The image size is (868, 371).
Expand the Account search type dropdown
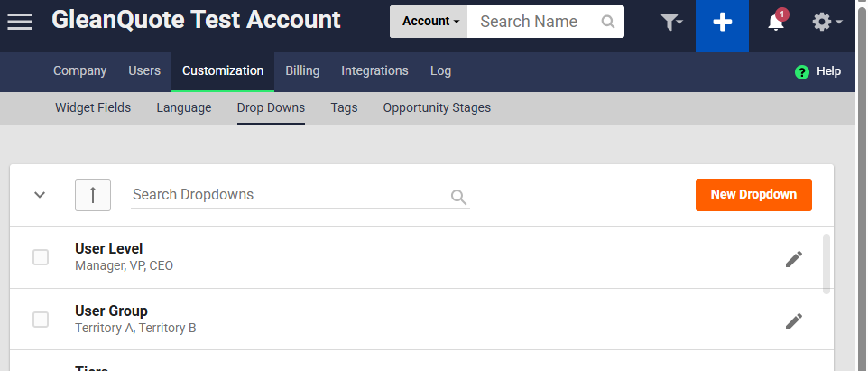coord(429,22)
